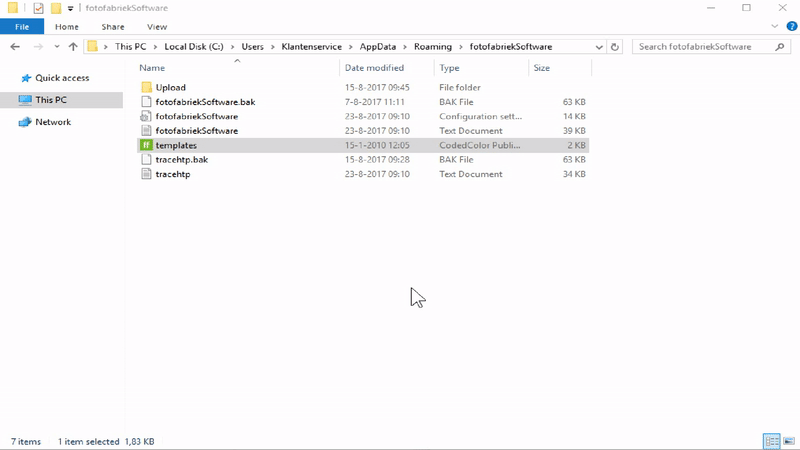
Task: Open the File menu
Action: point(22,27)
